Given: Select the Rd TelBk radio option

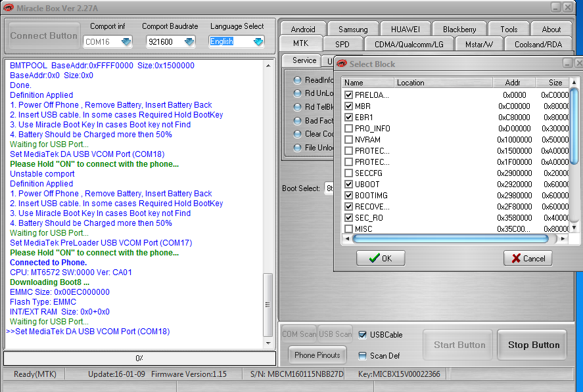Looking at the screenshot, I should [297, 107].
